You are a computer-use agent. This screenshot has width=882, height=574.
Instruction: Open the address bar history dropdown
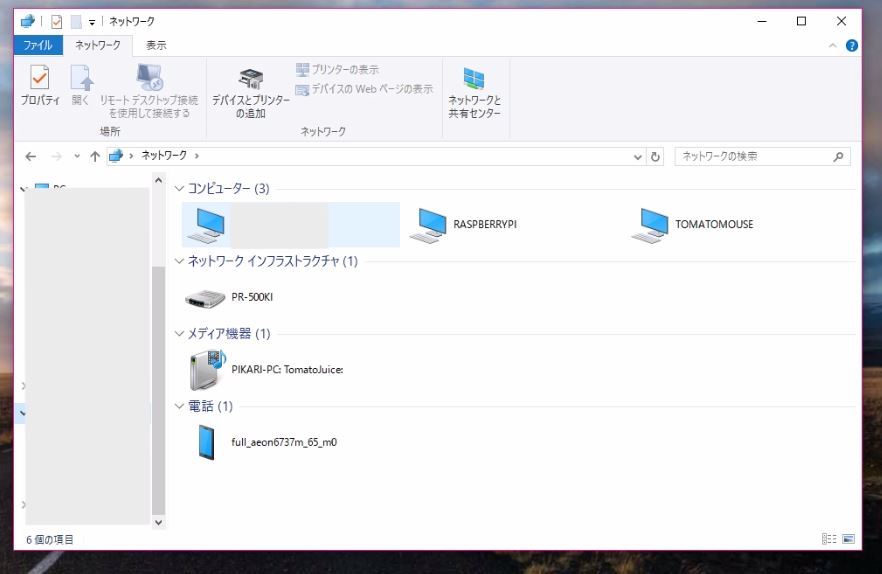(639, 157)
